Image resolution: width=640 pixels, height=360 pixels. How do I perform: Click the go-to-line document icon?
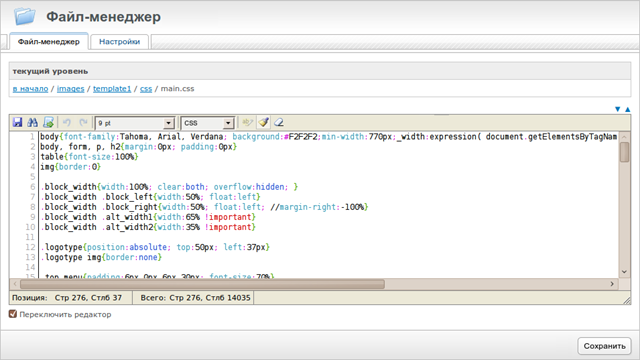(x=49, y=122)
